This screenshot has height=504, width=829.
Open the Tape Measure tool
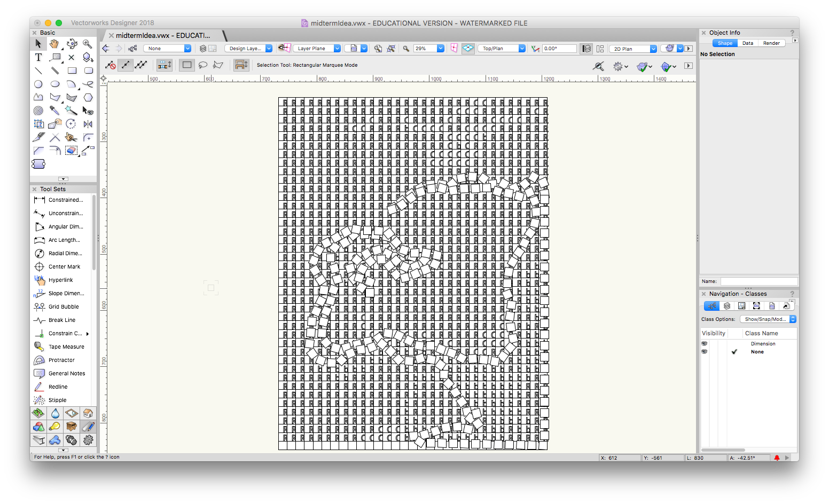click(x=62, y=346)
